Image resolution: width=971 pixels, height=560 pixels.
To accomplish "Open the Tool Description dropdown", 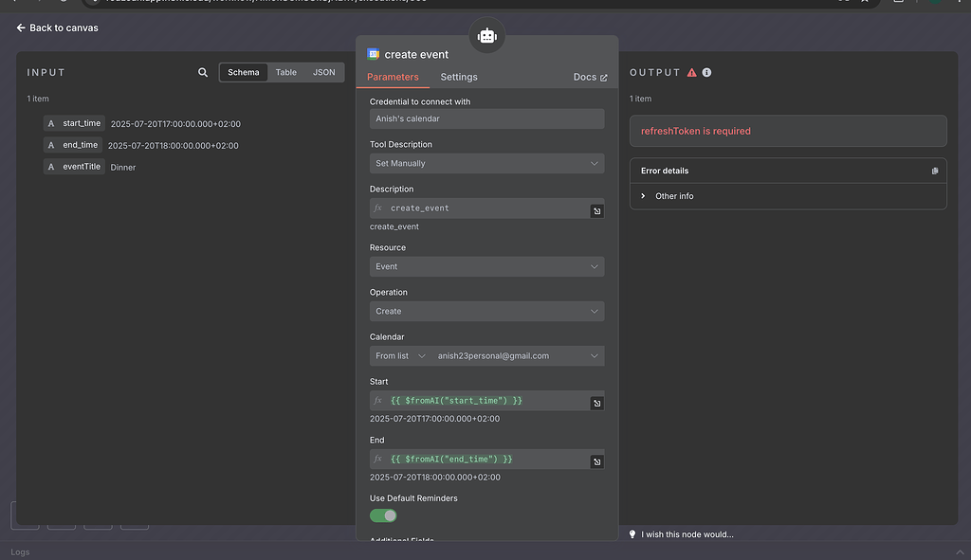I will [486, 163].
